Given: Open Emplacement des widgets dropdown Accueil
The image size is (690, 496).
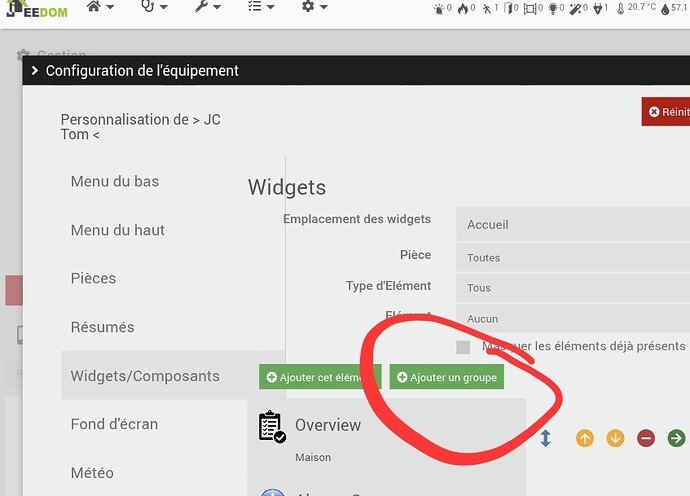Looking at the screenshot, I should pyautogui.click(x=573, y=224).
